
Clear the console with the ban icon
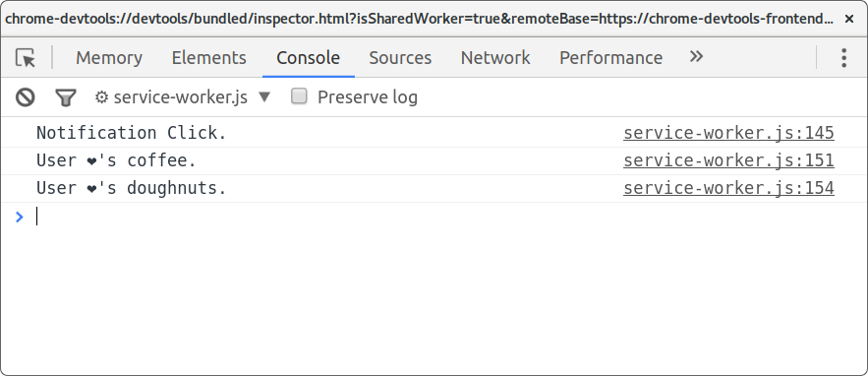pos(25,97)
